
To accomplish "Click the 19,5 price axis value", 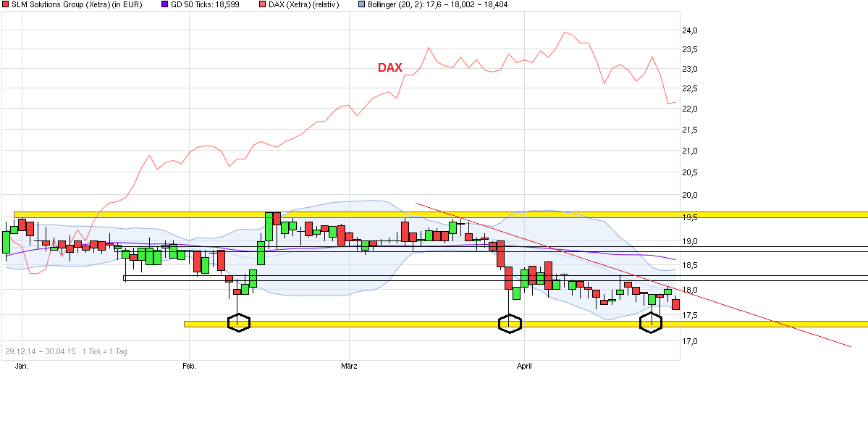I will click(x=691, y=217).
